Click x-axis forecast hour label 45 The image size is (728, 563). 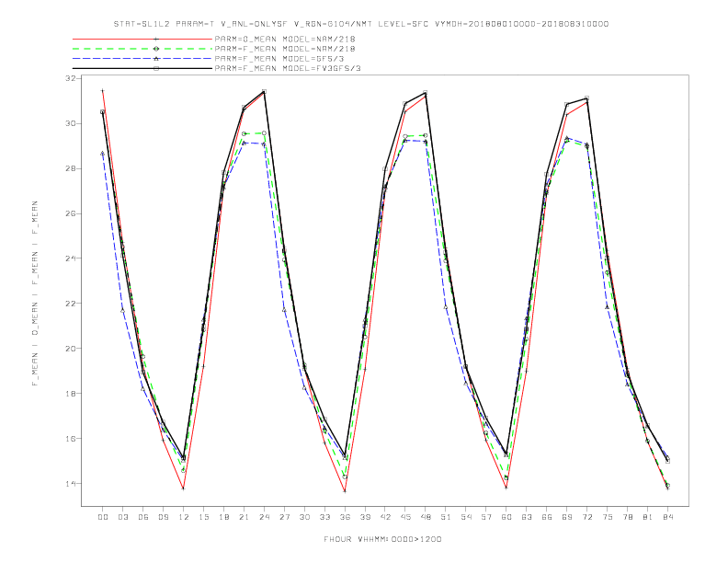405,517
